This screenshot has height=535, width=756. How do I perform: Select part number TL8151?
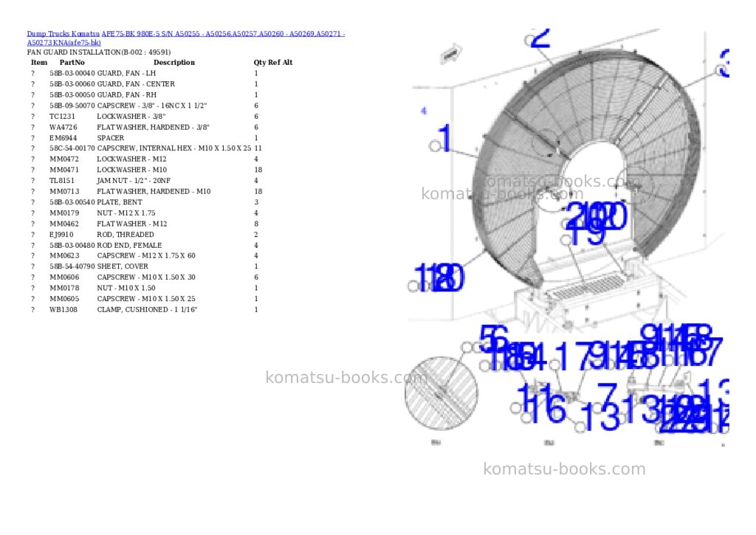(x=62, y=181)
